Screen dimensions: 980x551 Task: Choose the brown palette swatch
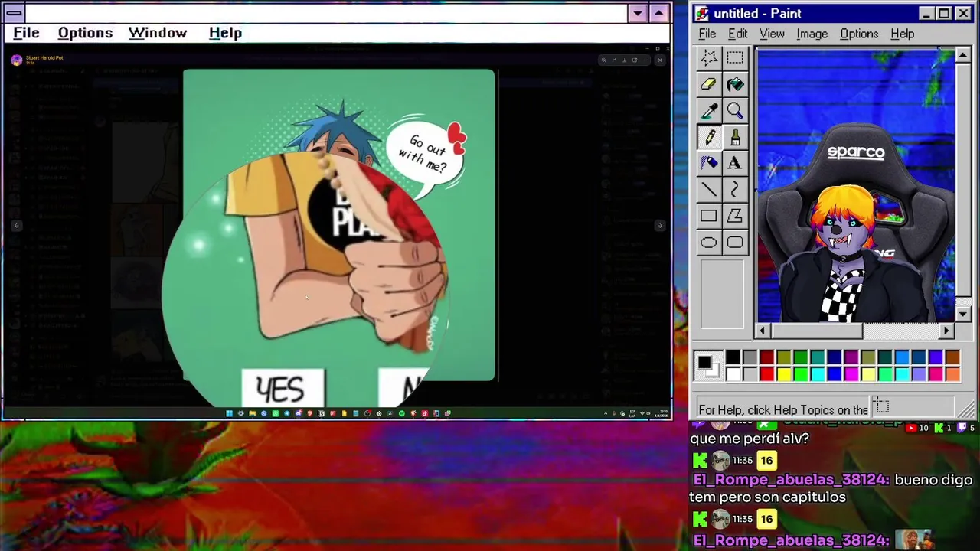coord(952,357)
